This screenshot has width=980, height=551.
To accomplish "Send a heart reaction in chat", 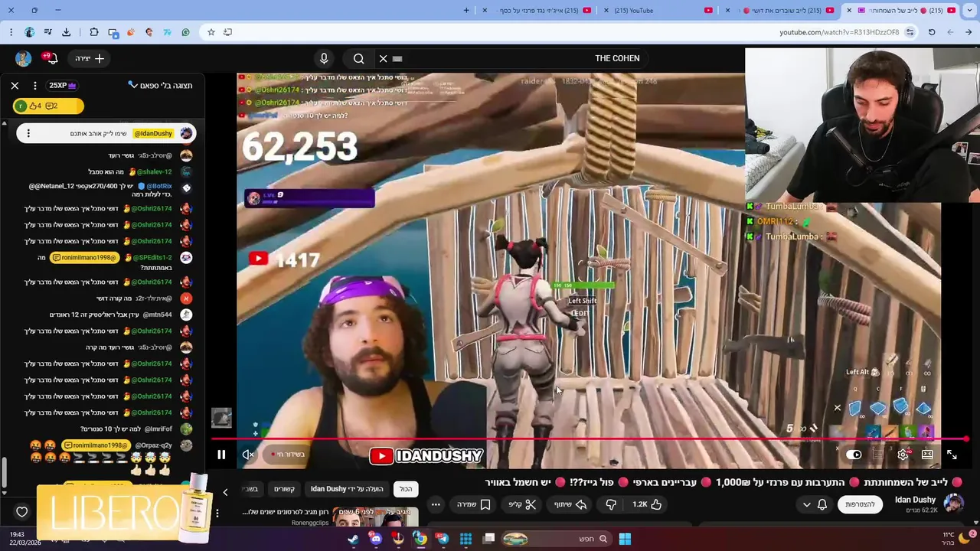I will tap(21, 512).
